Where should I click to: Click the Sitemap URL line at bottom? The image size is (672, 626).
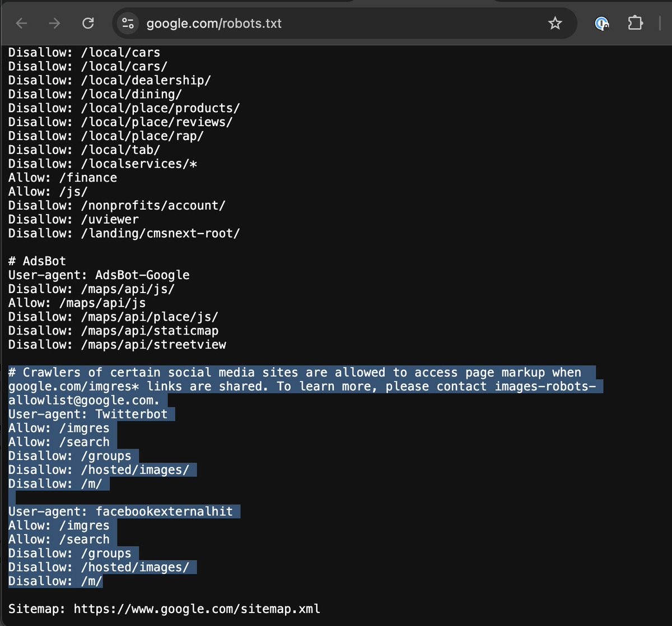click(164, 609)
